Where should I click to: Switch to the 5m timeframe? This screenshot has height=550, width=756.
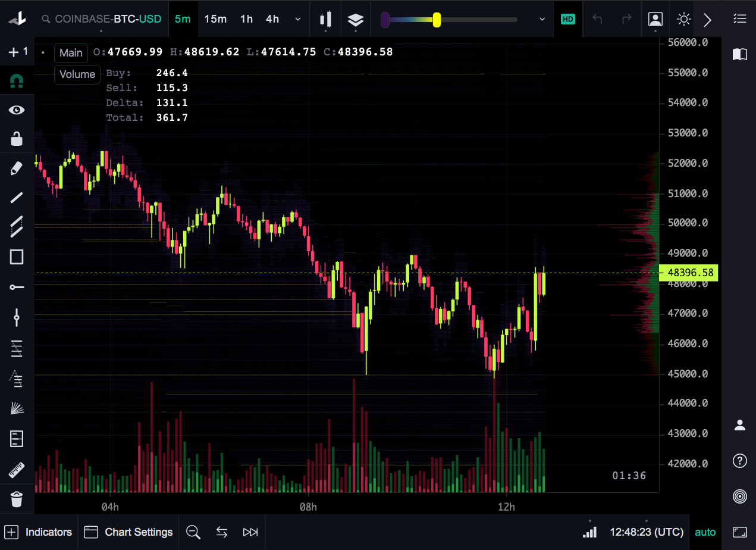point(183,19)
